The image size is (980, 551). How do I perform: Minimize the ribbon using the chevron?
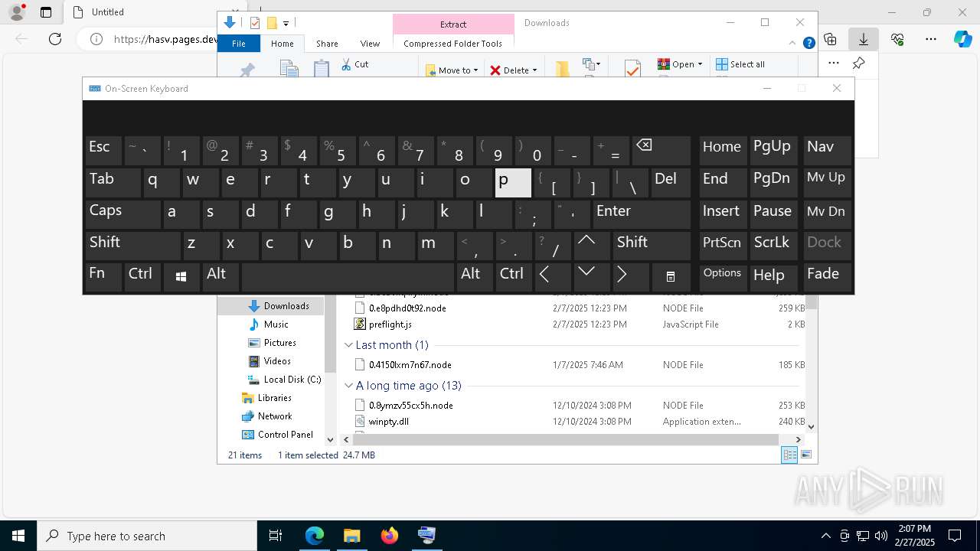tap(793, 44)
